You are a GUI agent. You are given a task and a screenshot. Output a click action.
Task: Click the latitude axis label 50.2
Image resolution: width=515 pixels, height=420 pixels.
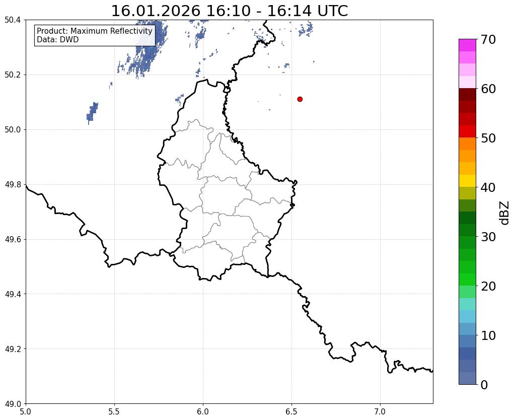pos(13,75)
